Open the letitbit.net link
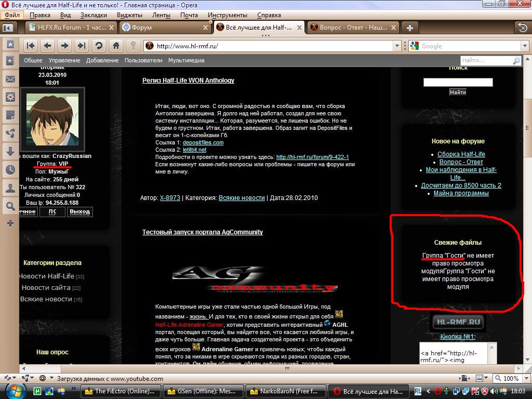The image size is (532, 399). tap(194, 150)
